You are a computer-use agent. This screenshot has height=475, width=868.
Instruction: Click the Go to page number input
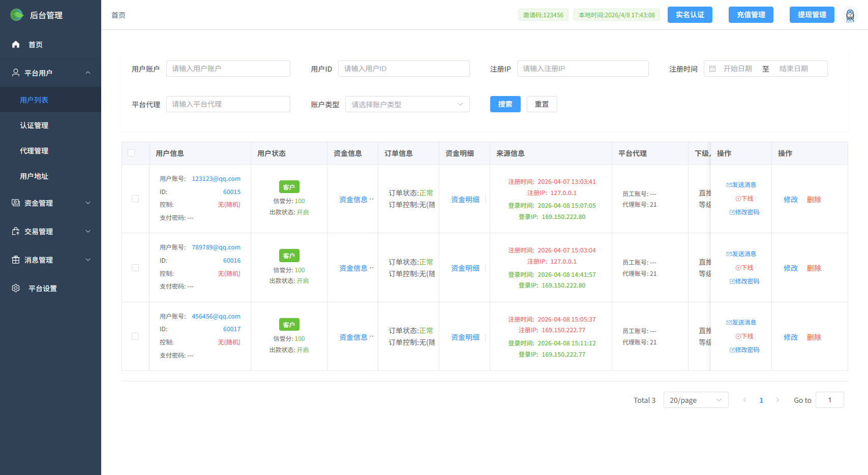click(830, 400)
